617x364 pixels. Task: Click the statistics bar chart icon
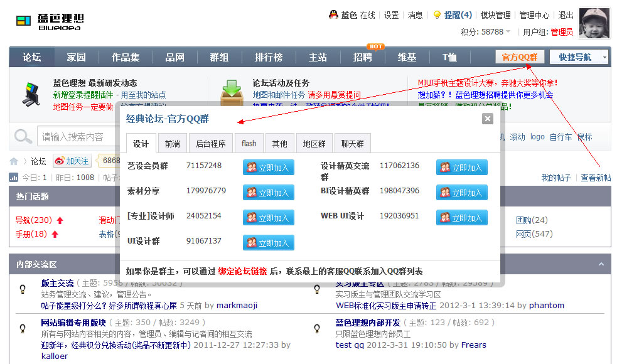click(13, 178)
